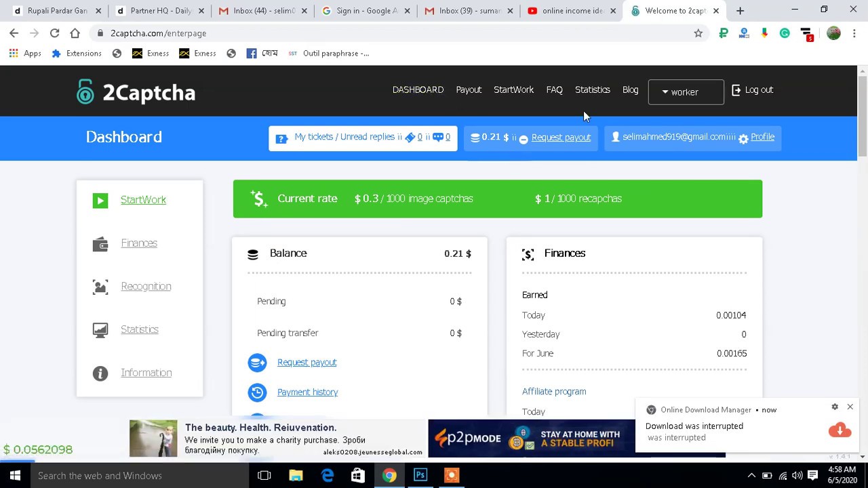The height and width of the screenshot is (488, 868).
Task: Open the Outil paraphrase bookmark
Action: pyautogui.click(x=329, y=54)
